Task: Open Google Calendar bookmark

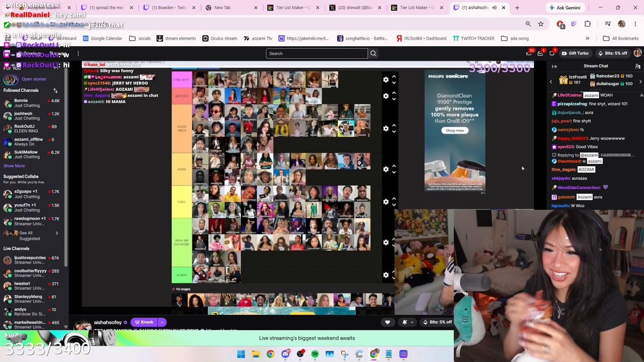Action: (103, 39)
